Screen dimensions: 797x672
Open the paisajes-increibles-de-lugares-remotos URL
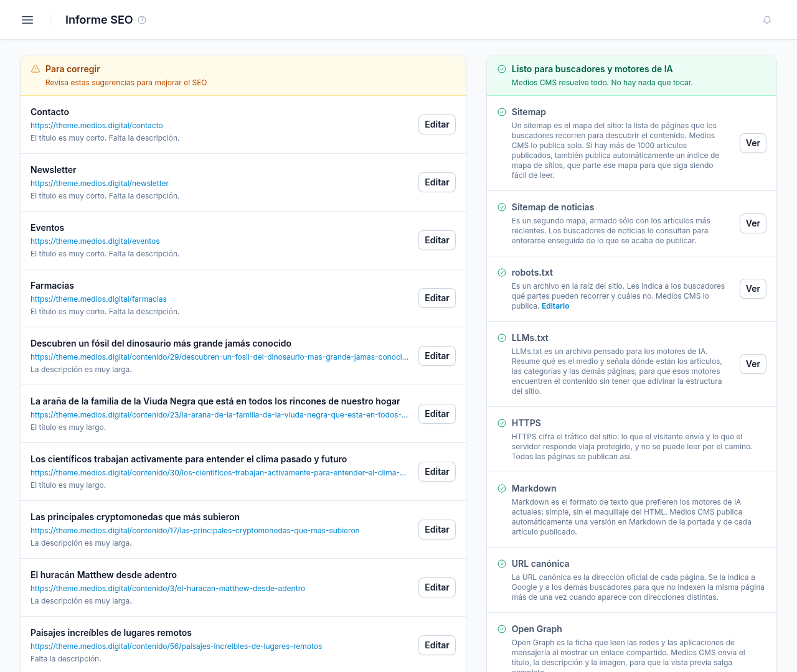[x=176, y=646]
